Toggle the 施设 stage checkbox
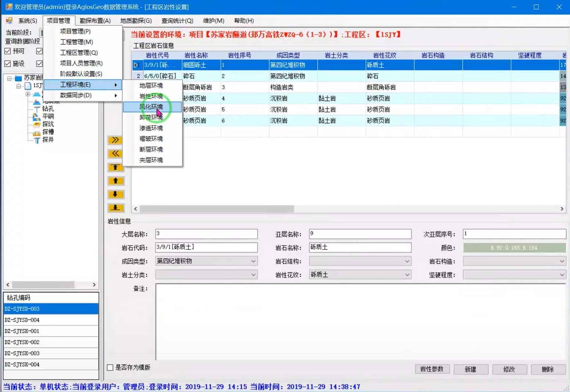 click(x=8, y=64)
